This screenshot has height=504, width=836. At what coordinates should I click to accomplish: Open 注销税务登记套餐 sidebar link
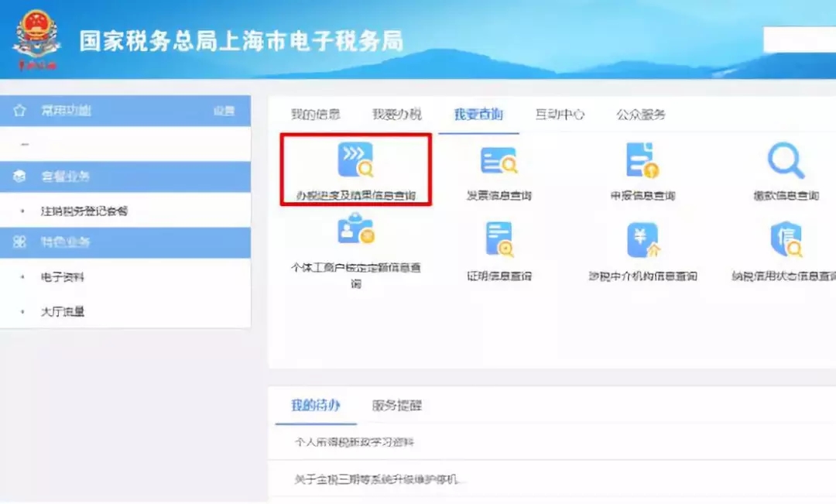click(84, 211)
